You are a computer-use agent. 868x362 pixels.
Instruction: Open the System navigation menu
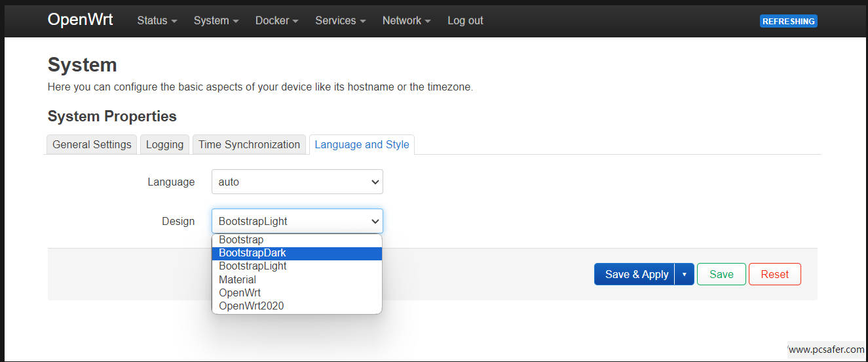tap(216, 20)
